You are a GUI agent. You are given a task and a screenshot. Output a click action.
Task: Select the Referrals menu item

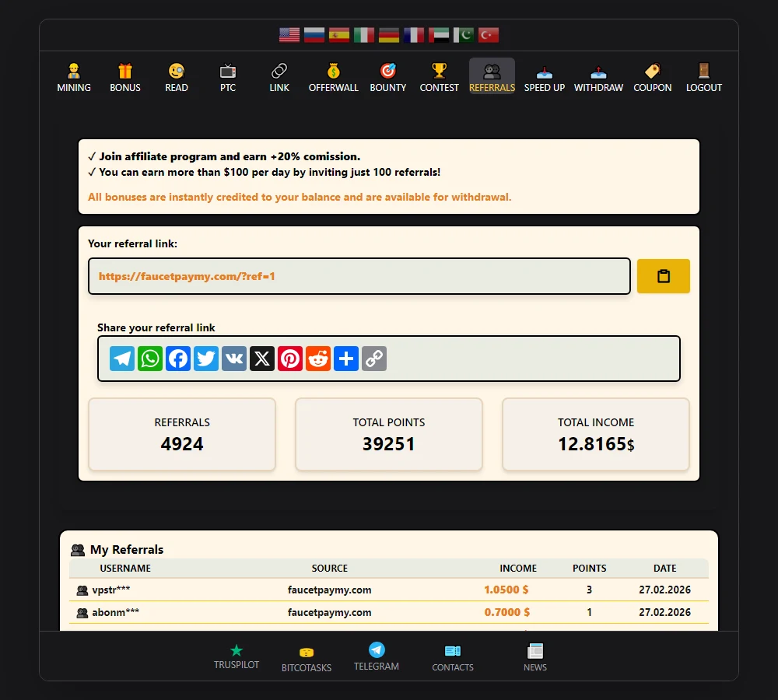point(492,76)
